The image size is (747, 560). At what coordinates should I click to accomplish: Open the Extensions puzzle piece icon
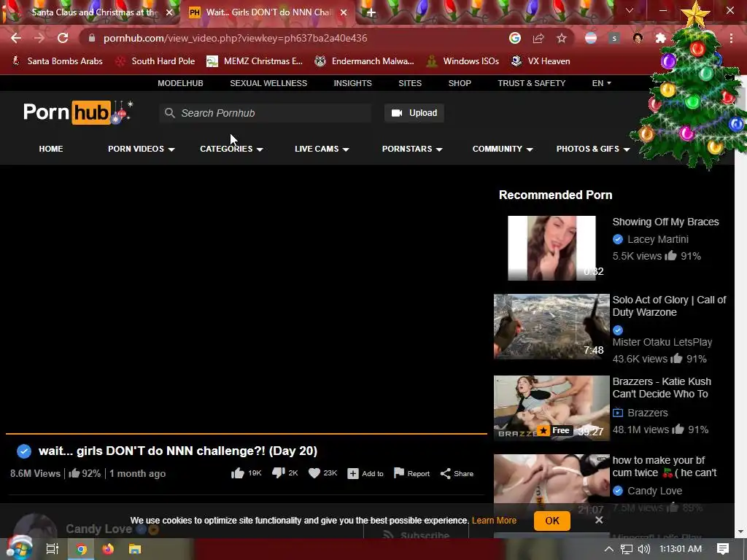(x=660, y=38)
